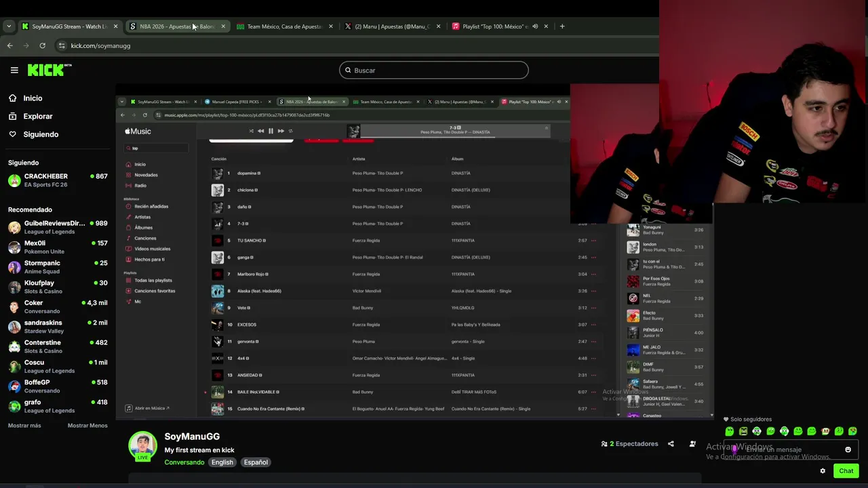The image size is (868, 488).
Task: Insert the last green Kick emote in the row
Action: (x=852, y=431)
